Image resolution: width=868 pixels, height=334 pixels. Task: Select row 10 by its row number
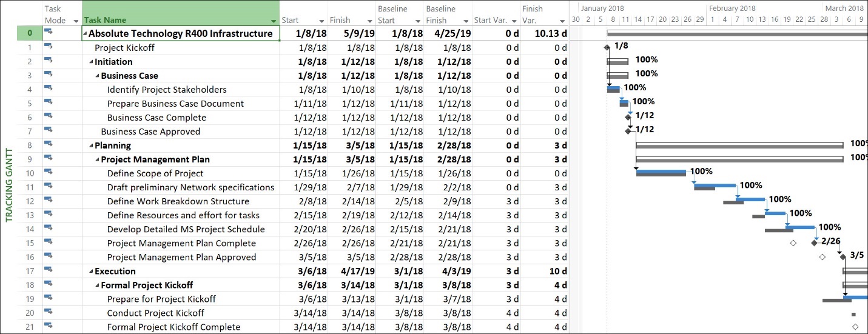point(30,173)
